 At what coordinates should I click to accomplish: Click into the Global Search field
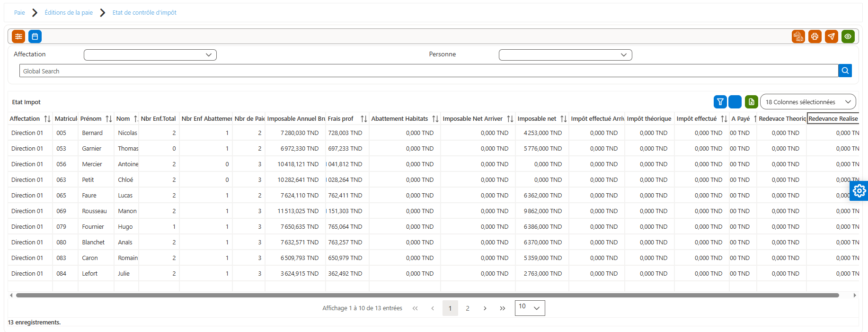429,71
